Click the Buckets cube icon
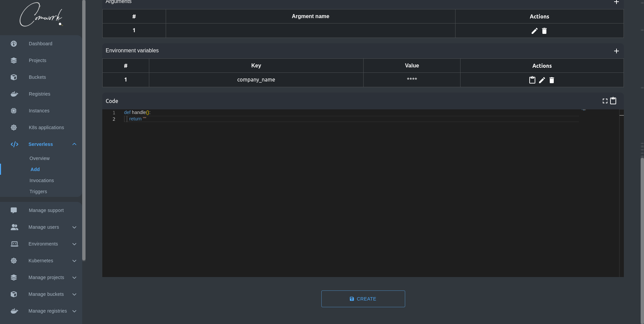The image size is (644, 324). pos(14,77)
